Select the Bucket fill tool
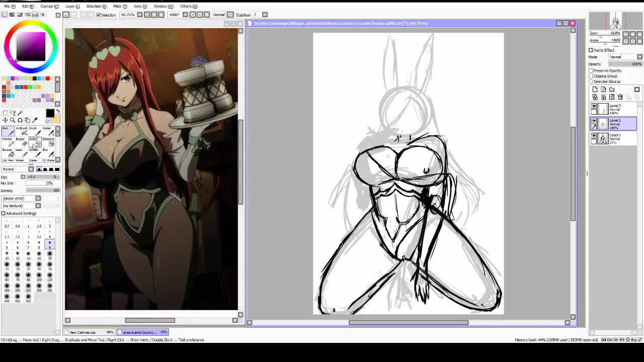644x362 pixels. point(8,152)
